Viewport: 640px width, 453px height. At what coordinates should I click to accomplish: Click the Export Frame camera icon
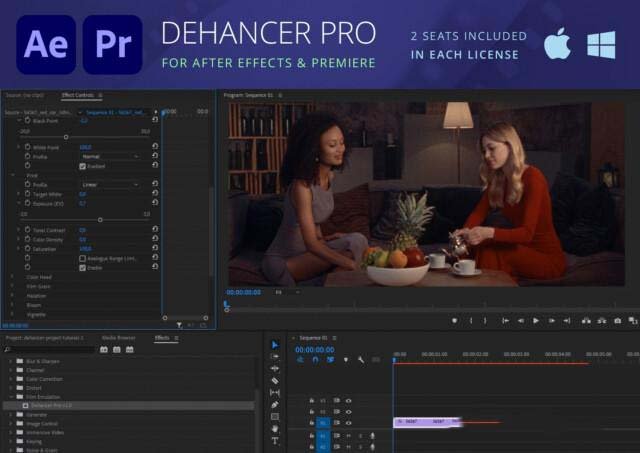click(x=617, y=321)
